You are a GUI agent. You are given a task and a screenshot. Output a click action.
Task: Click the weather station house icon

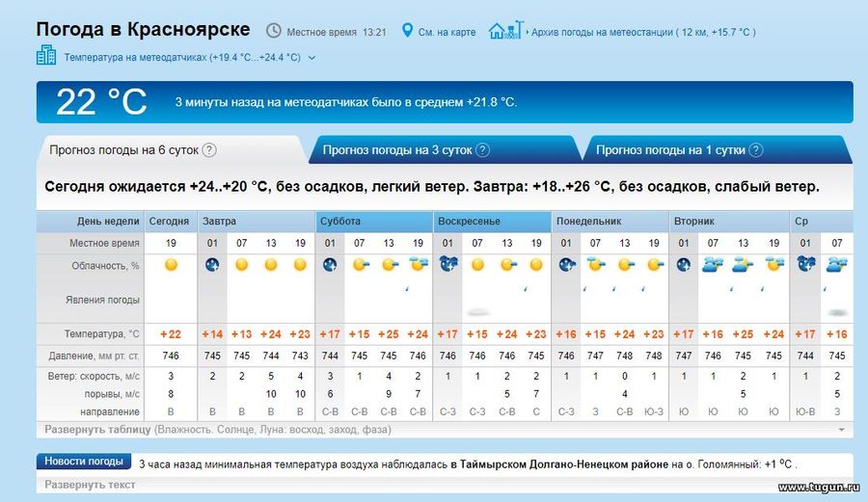(x=505, y=30)
